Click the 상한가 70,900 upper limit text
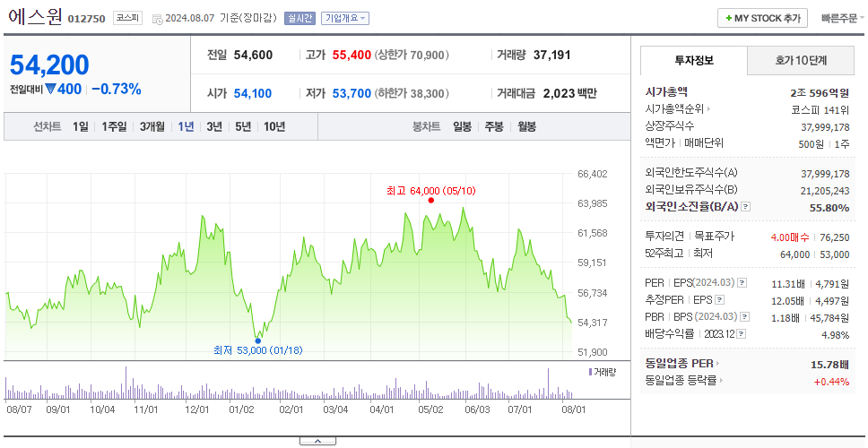The image size is (868, 448). click(412, 56)
